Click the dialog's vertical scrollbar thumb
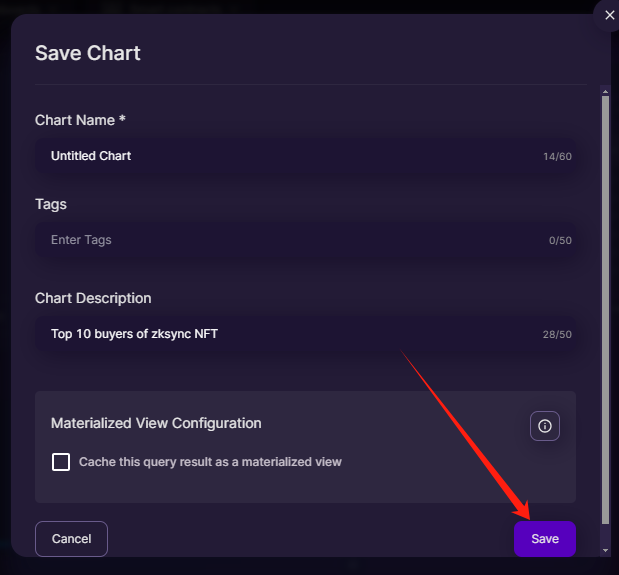The width and height of the screenshot is (619, 575). [x=605, y=310]
